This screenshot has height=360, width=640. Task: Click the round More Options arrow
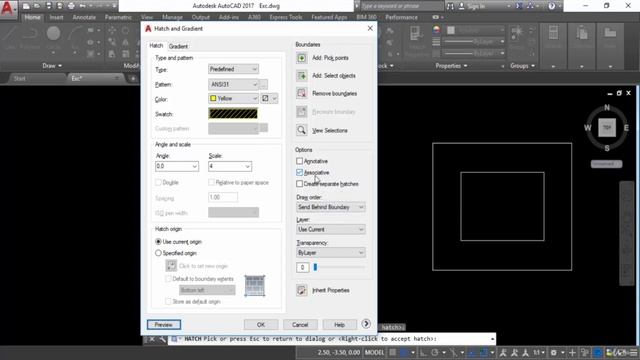366,324
